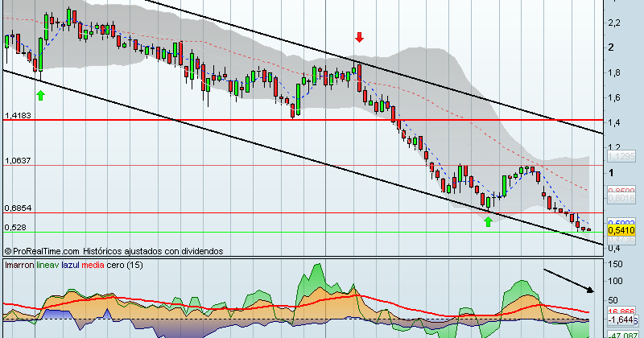Click the 1,8 price axis label
Screen dimensions: 644x338
[614, 73]
